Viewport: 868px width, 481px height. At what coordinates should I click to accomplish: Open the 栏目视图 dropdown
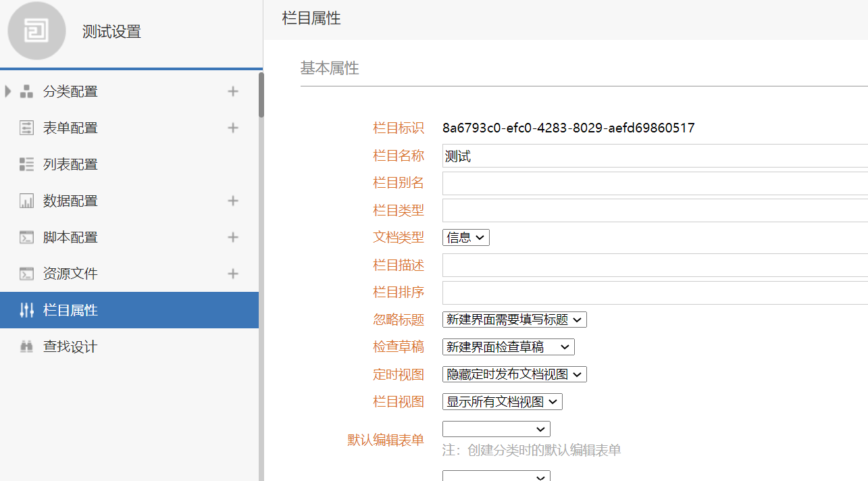pyautogui.click(x=502, y=402)
